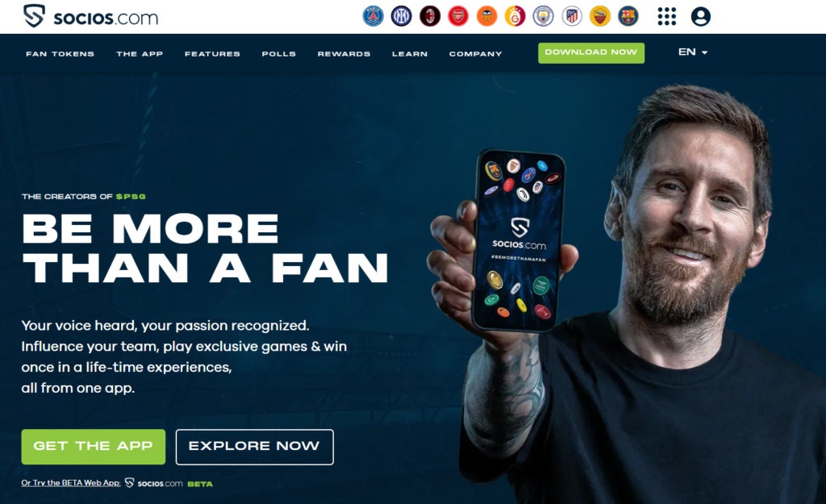Open the Inter Milan club crest

402,16
